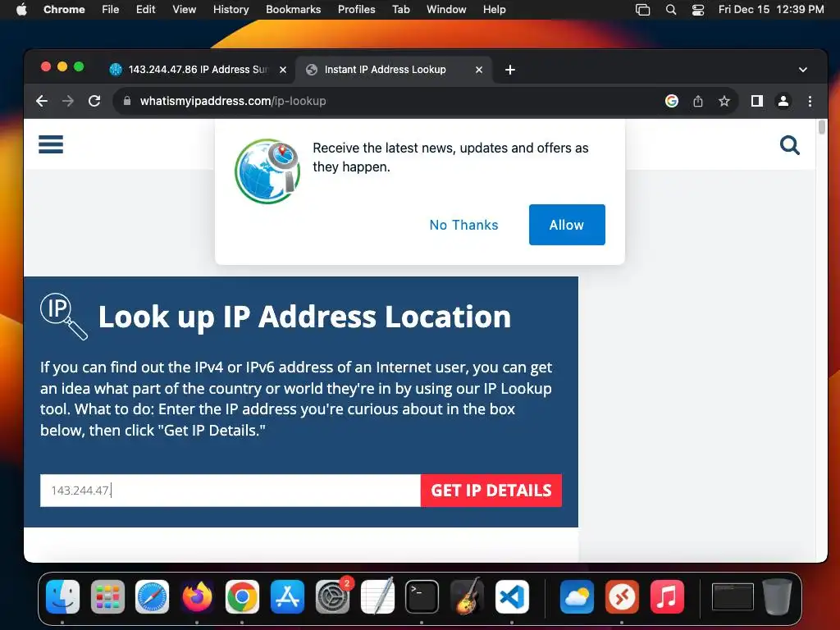
Task: Click the lock icon in the address bar
Action: (x=127, y=101)
